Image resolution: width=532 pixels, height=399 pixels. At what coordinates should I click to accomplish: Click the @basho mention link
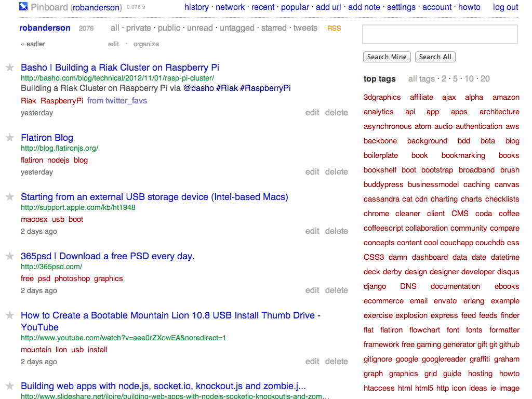click(198, 88)
